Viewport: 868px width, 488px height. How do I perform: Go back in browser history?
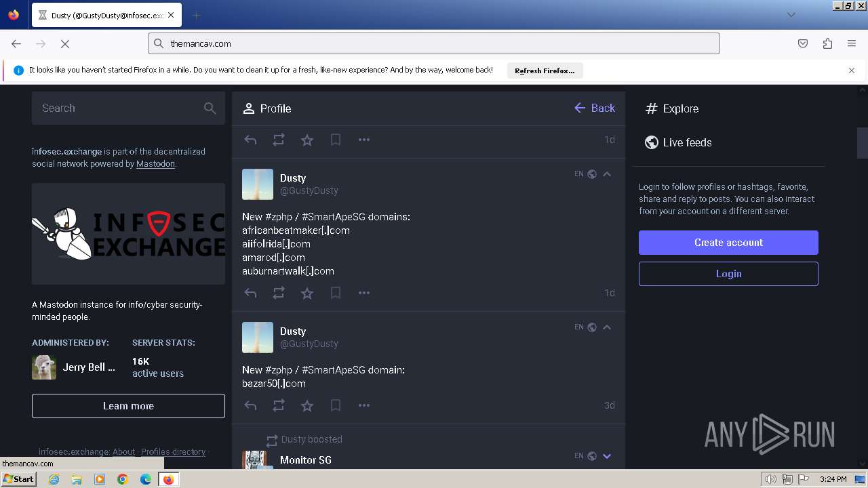pos(16,43)
